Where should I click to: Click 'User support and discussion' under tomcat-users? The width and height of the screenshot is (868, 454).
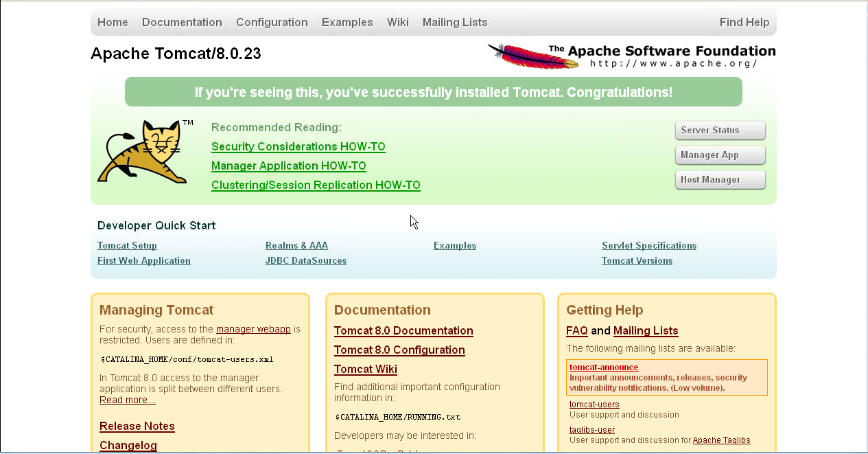click(x=624, y=415)
